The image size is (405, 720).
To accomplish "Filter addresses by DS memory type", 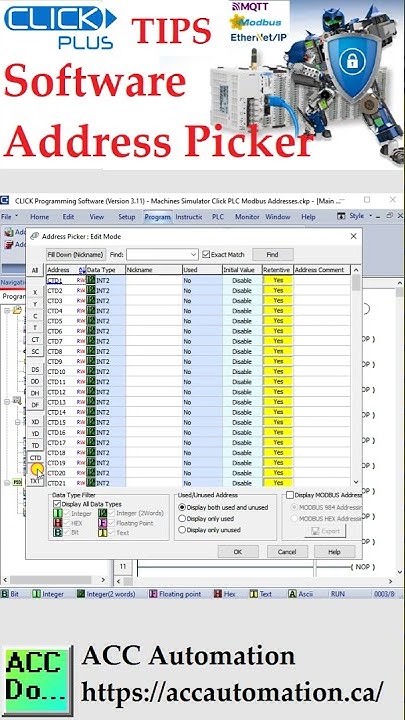I will click(x=35, y=369).
